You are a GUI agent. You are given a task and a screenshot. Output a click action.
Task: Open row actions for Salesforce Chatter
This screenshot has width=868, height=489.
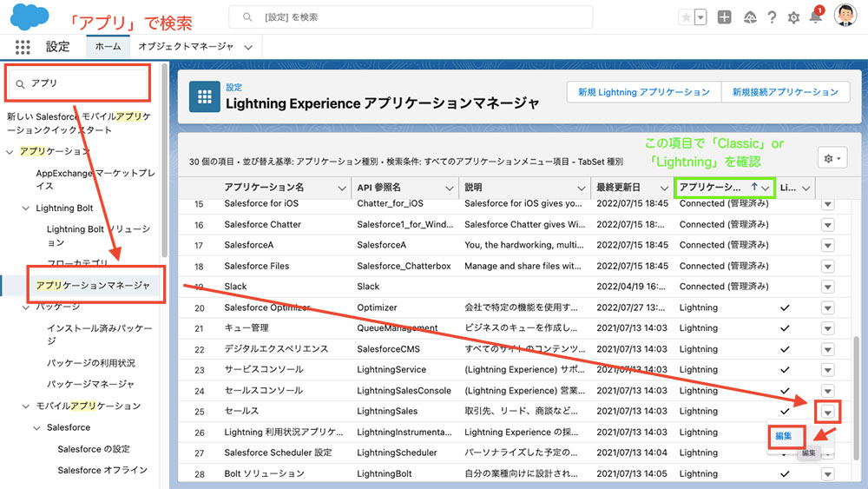[x=827, y=225]
